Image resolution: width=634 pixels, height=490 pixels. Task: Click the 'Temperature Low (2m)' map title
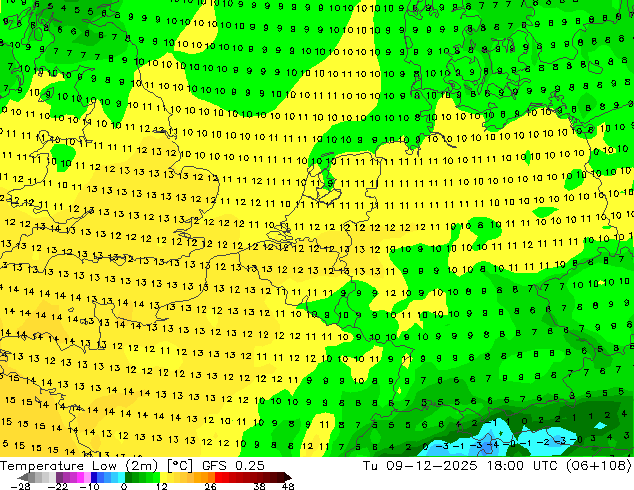(x=78, y=466)
